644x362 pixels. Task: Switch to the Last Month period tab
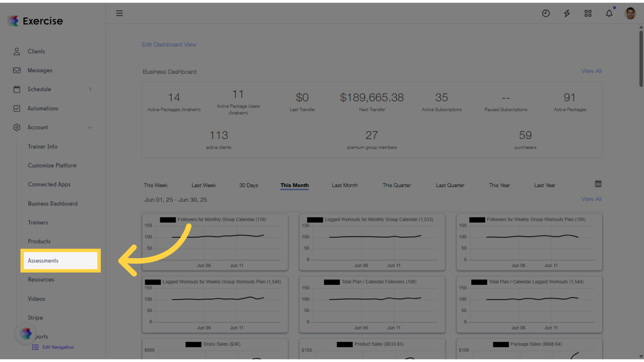tap(345, 185)
